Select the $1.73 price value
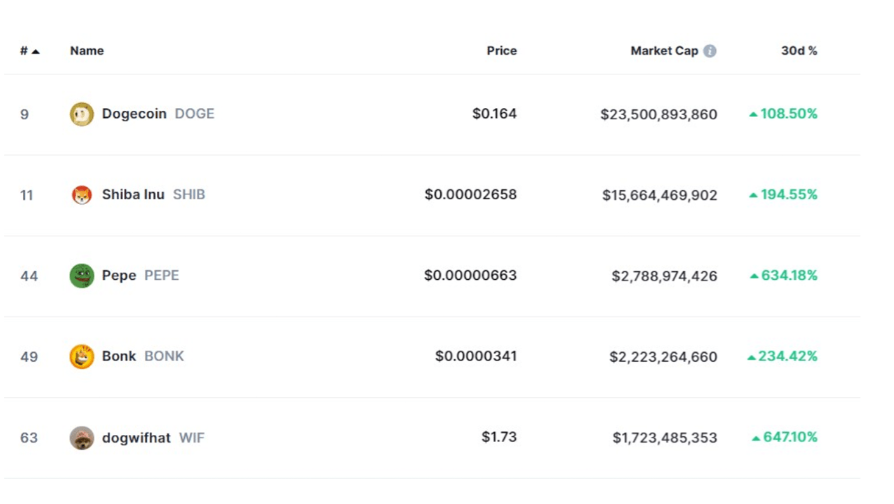This screenshot has height=504, width=894. (x=499, y=437)
